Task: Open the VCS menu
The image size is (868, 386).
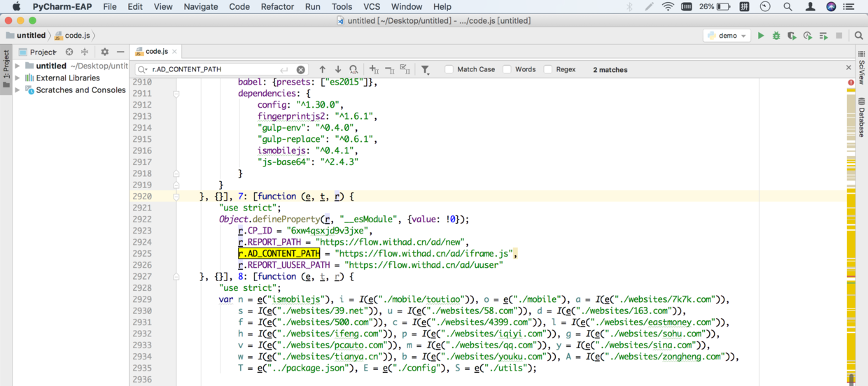Action: click(x=372, y=6)
